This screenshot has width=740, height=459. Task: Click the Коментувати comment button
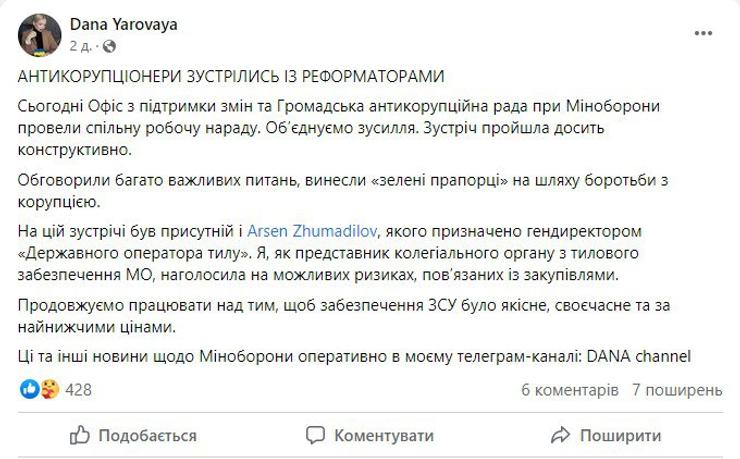tap(370, 435)
